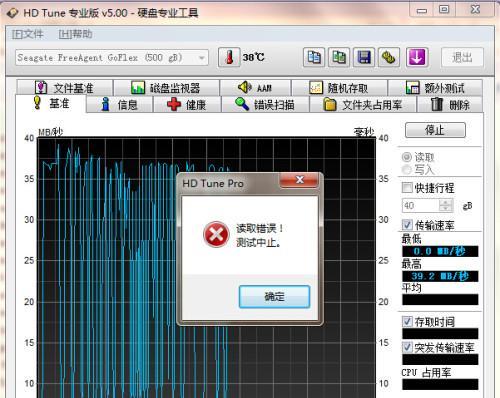Click the short stroke spinner arrows
Screen dimensions: 500x398
(x=446, y=206)
